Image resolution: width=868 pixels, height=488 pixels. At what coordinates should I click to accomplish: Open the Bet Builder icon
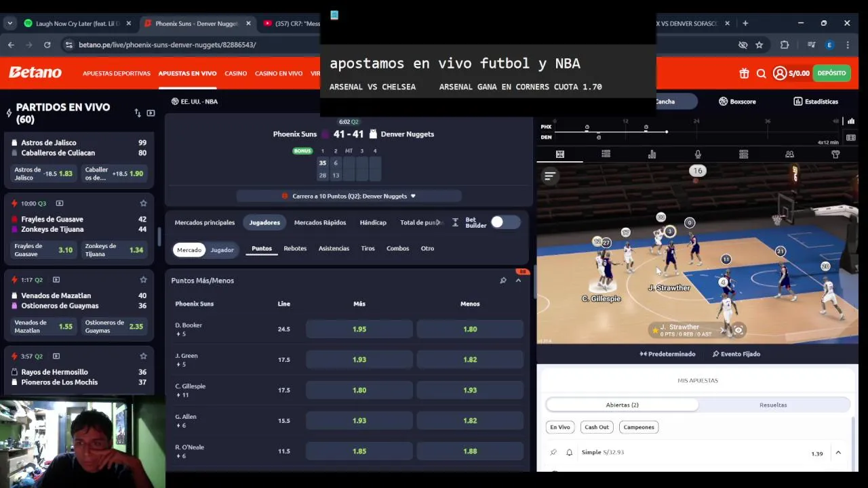pyautogui.click(x=455, y=222)
